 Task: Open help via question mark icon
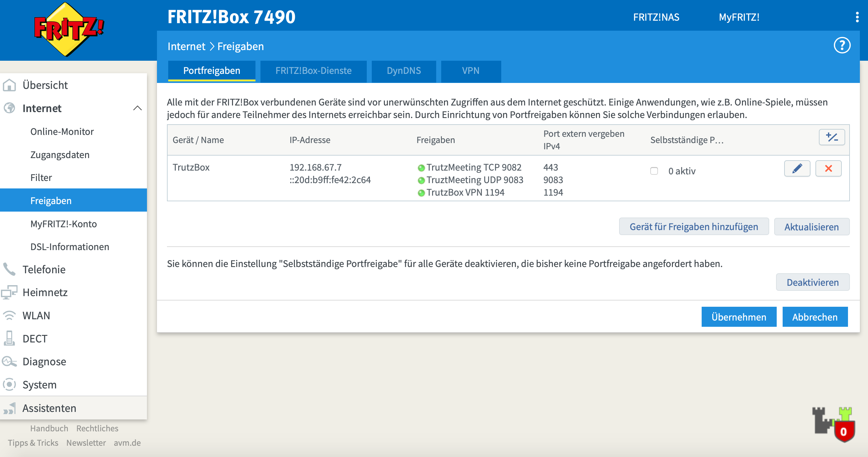[x=841, y=45]
